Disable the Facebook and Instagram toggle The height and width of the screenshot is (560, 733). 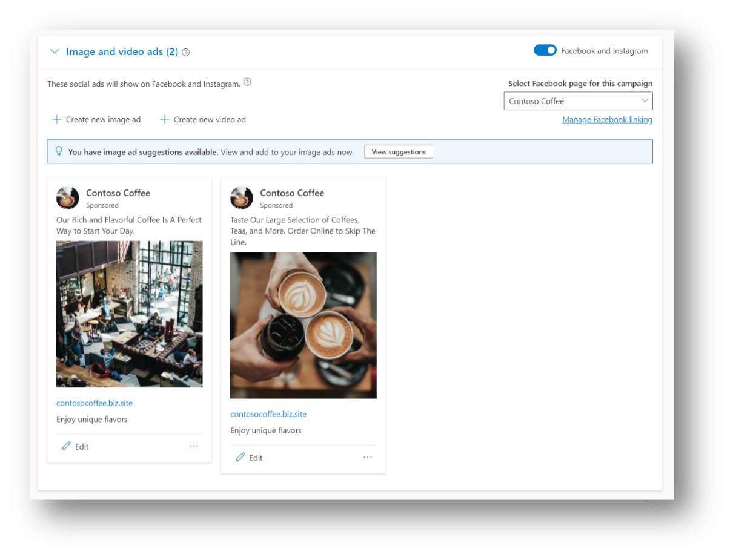[545, 51]
